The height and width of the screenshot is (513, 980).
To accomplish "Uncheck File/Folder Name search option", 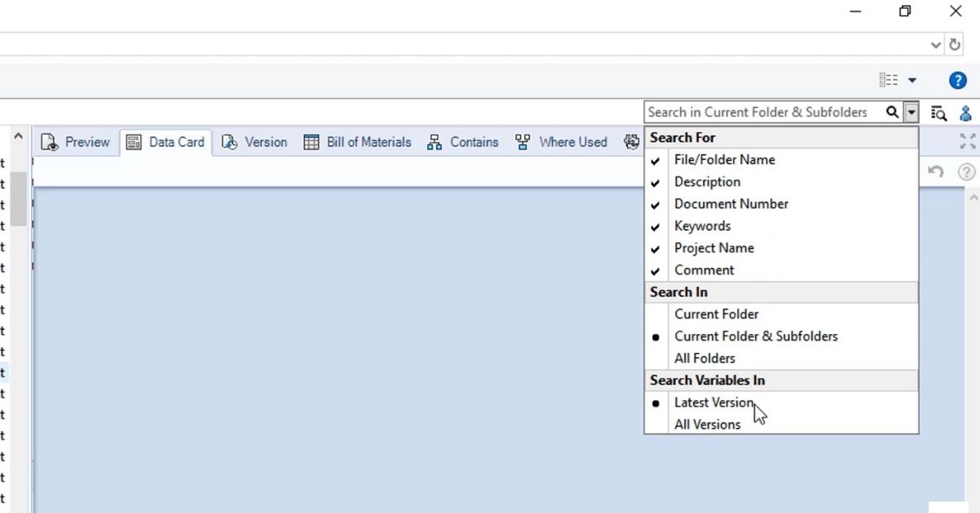I will pyautogui.click(x=724, y=160).
